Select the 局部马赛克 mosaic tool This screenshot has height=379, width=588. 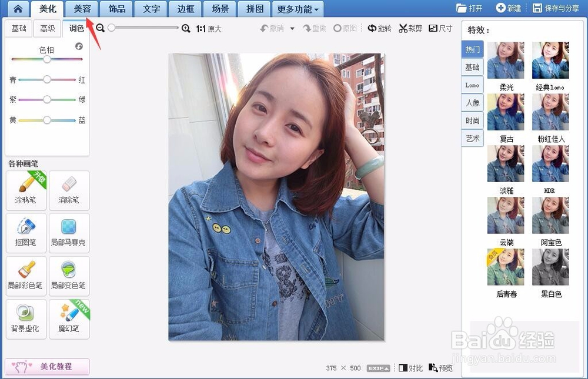(x=69, y=233)
